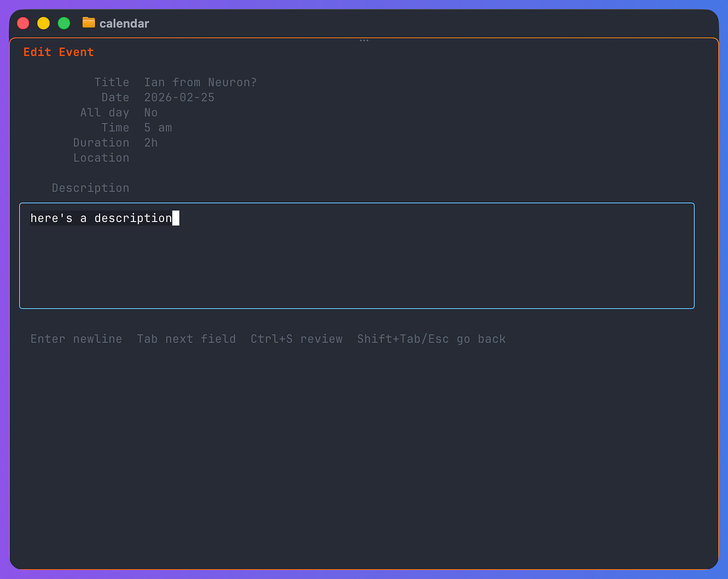
Task: Click the Duration value "2h"
Action: click(x=151, y=142)
